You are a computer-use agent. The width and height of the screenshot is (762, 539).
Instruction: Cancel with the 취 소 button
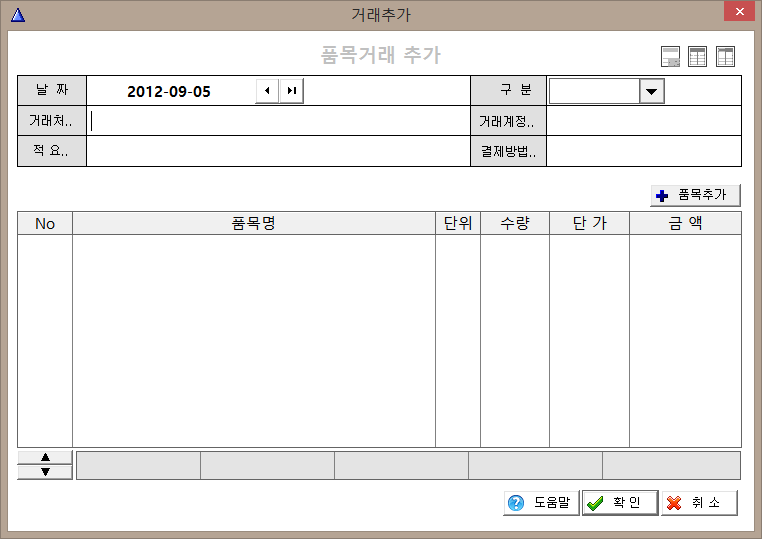pos(699,503)
